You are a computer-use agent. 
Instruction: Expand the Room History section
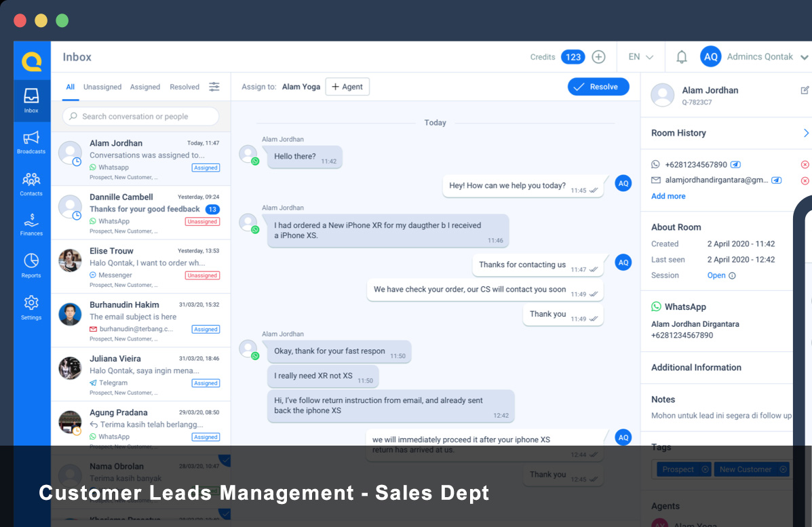[x=805, y=133]
